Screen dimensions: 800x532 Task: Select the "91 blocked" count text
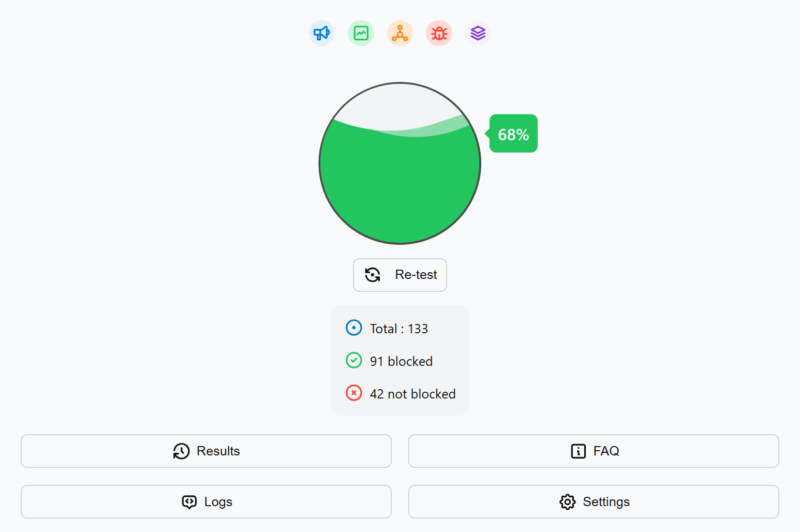(x=401, y=362)
